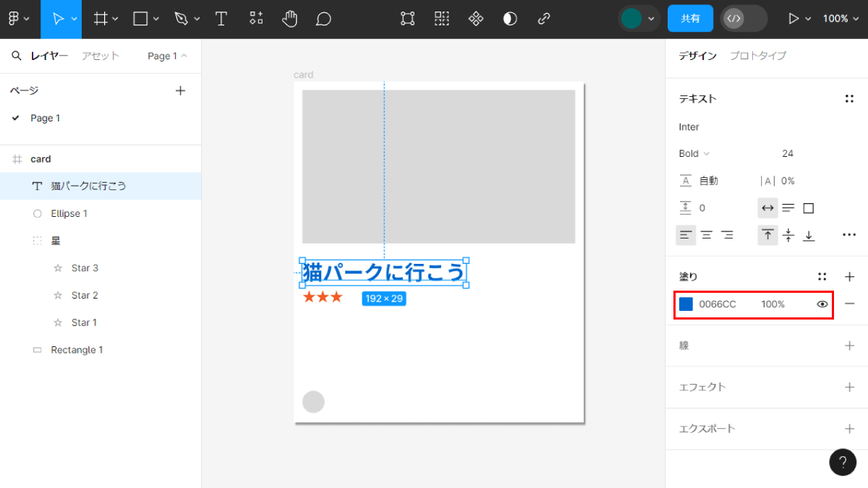Add an effect with plus icon
The image size is (868, 488).
click(849, 387)
